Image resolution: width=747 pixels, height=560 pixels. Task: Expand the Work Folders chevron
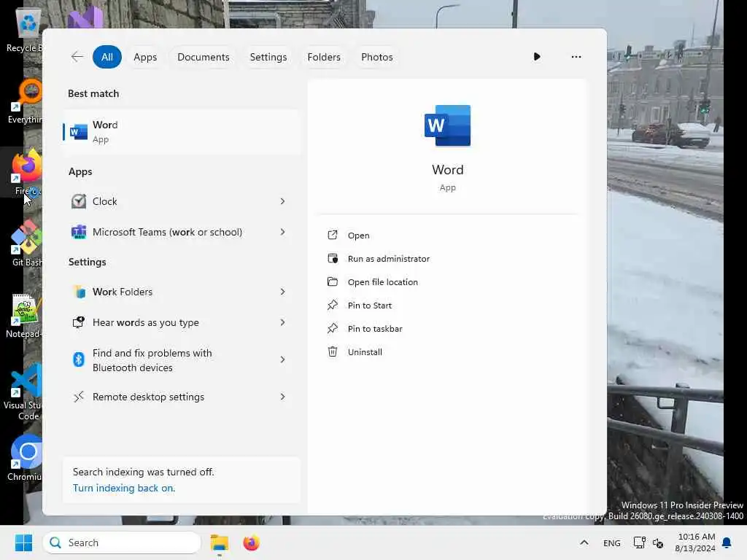coord(282,292)
